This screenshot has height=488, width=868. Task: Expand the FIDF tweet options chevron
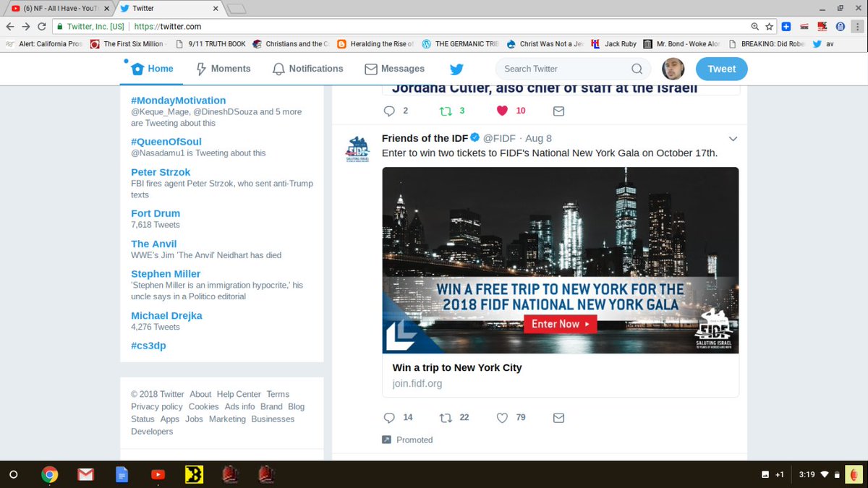point(733,139)
